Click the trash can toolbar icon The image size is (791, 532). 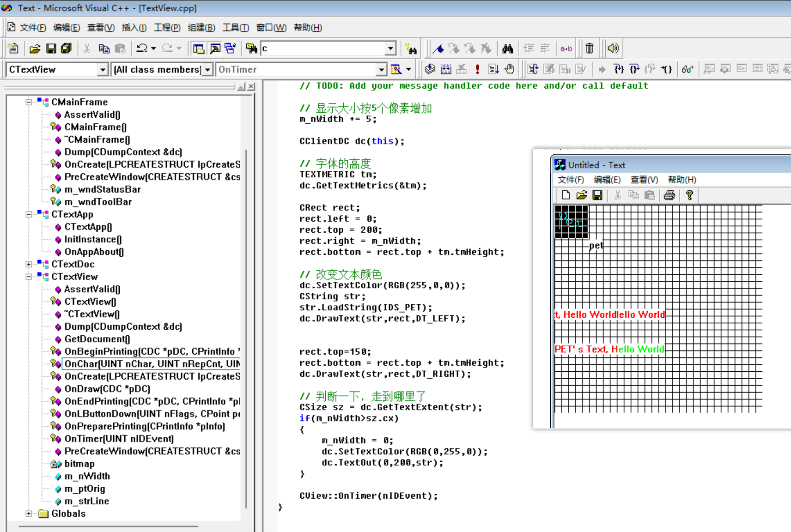point(590,48)
